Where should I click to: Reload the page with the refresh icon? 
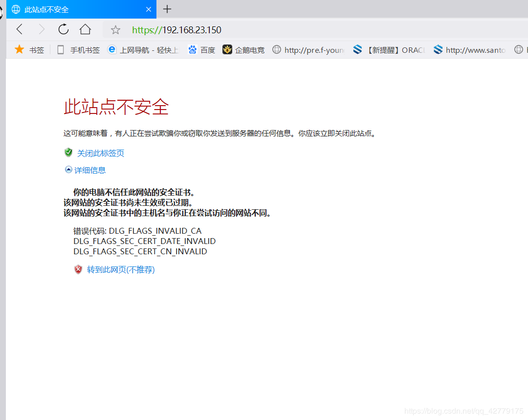pyautogui.click(x=64, y=29)
